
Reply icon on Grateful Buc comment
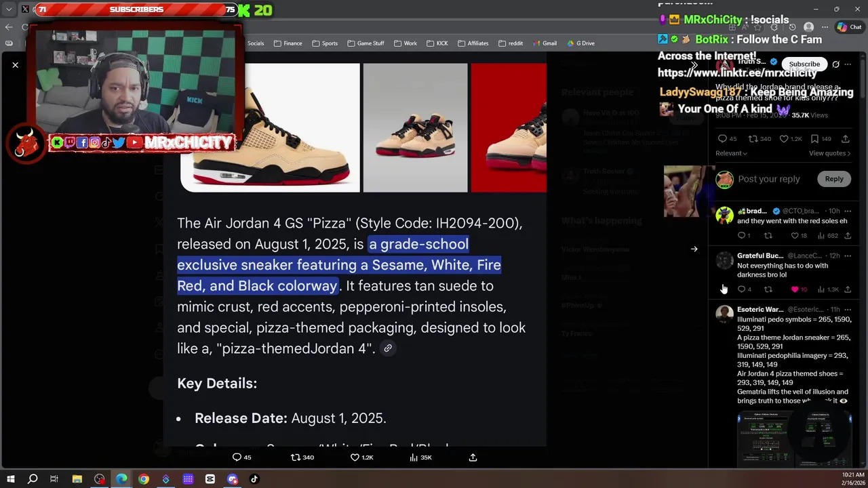coord(741,289)
